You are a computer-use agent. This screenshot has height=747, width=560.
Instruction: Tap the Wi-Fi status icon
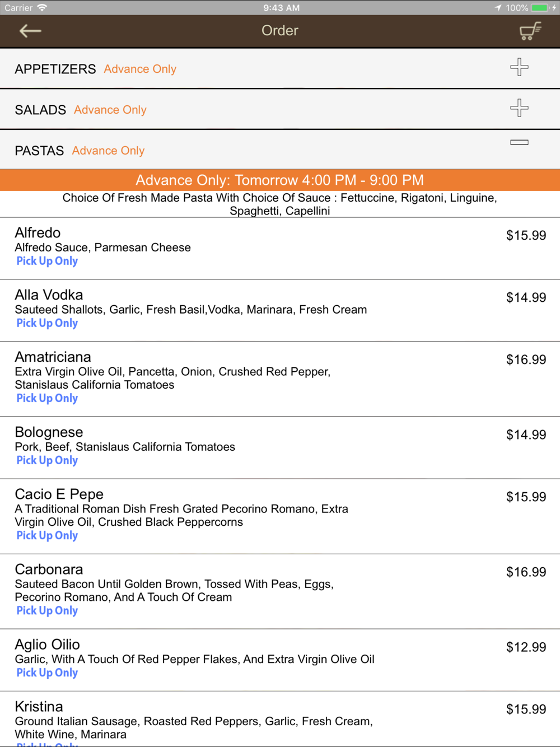[x=43, y=8]
